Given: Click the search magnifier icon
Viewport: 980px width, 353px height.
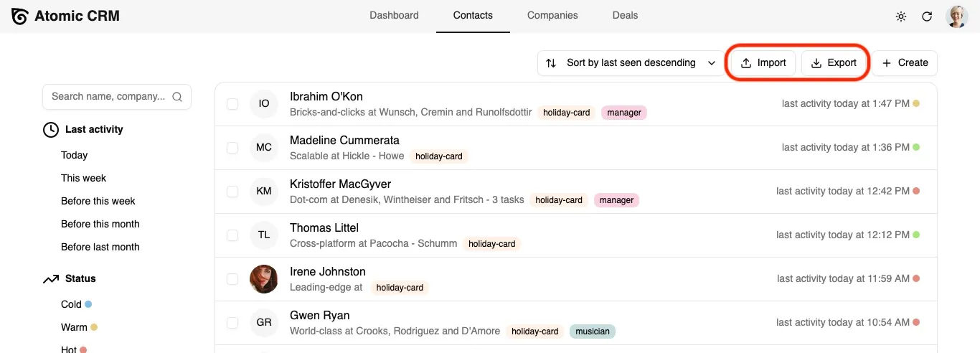Looking at the screenshot, I should 177,97.
